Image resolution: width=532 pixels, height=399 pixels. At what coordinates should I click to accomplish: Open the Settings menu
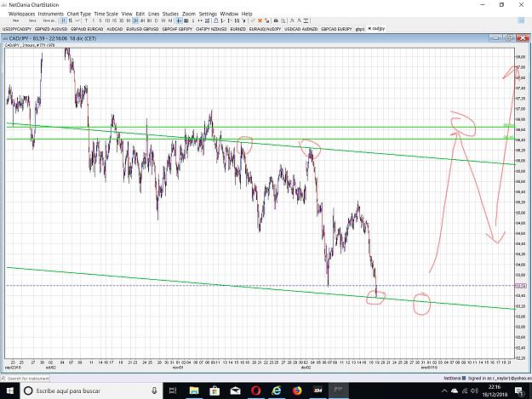(x=208, y=14)
